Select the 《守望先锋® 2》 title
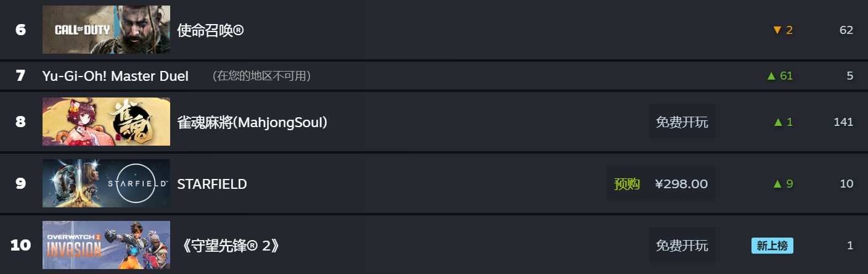This screenshot has height=274, width=868. [x=231, y=246]
